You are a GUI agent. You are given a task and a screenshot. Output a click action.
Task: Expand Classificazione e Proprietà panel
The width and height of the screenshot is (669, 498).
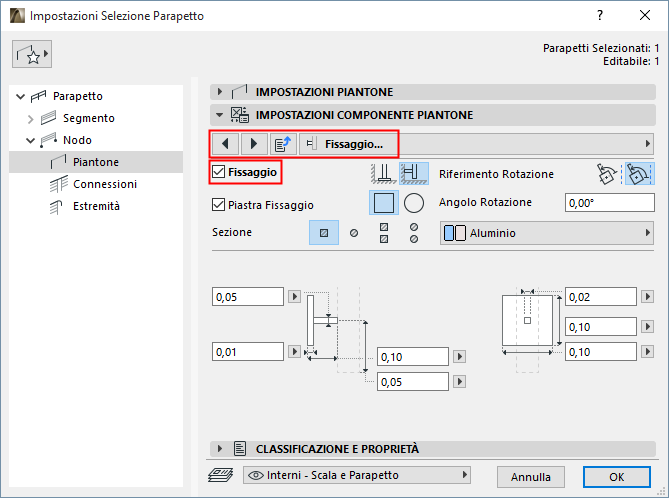220,448
